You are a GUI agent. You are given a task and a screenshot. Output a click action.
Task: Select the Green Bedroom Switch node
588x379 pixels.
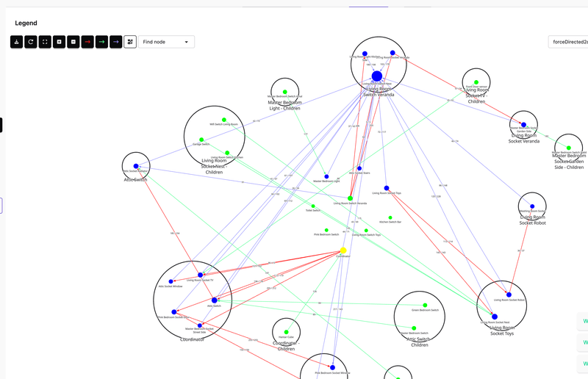coord(425,305)
